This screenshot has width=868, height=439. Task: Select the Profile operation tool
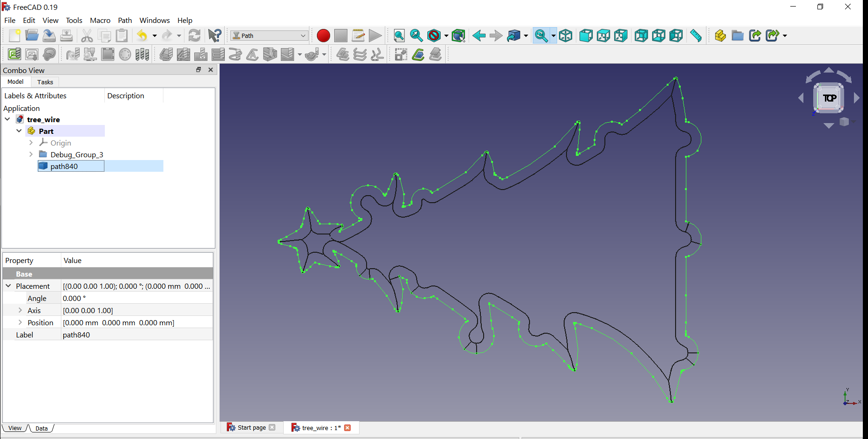(x=166, y=54)
